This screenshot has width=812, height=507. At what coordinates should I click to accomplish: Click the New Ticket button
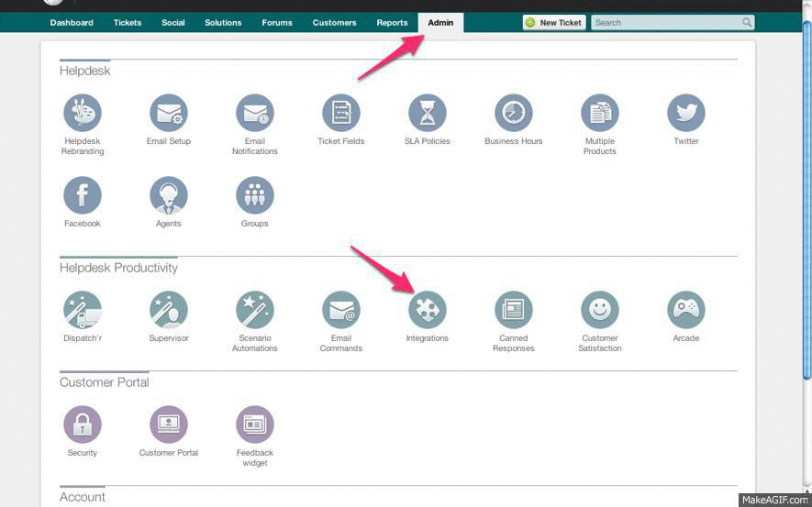click(554, 23)
